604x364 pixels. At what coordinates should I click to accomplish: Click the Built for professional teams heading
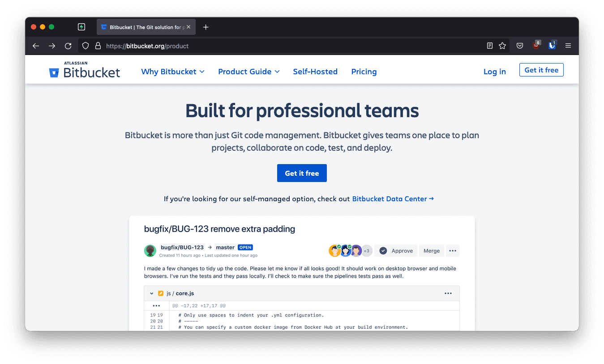click(302, 110)
